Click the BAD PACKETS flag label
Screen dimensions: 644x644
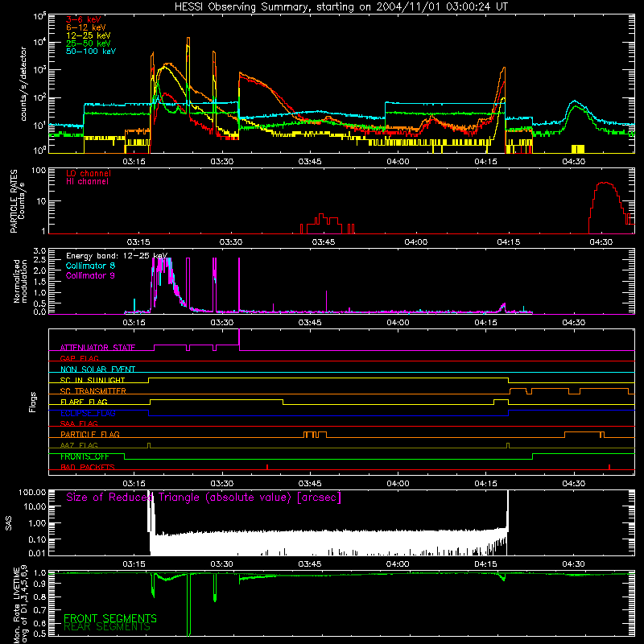coord(88,467)
